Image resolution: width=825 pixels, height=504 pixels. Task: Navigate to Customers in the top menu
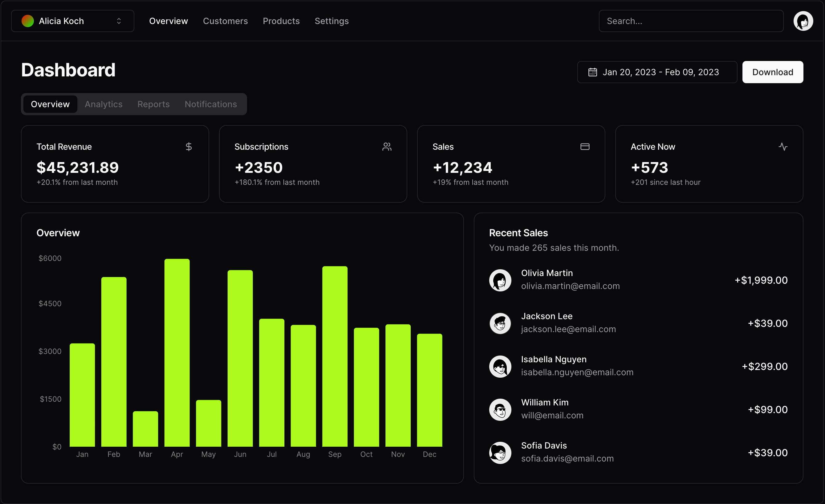(x=225, y=21)
